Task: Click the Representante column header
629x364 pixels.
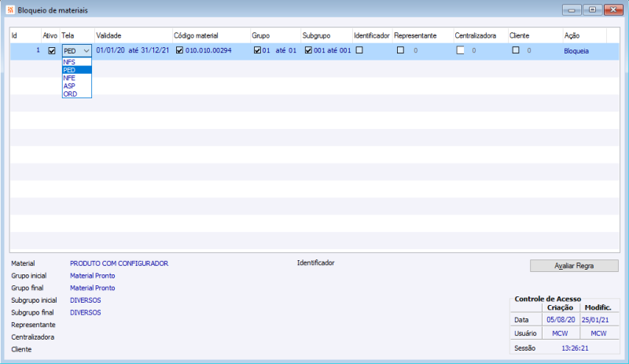Action: pyautogui.click(x=423, y=35)
